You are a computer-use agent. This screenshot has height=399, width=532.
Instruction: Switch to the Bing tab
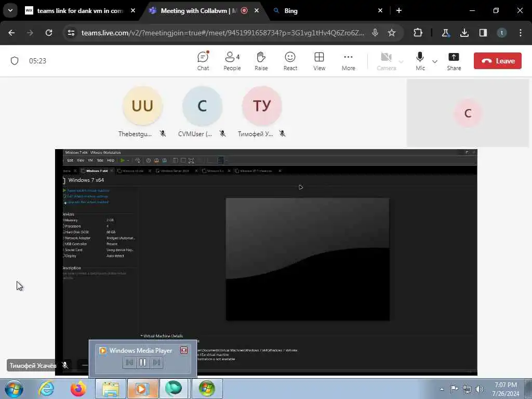click(322, 11)
